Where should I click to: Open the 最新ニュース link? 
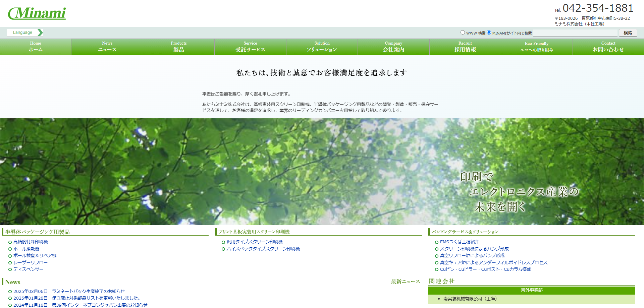[405, 282]
